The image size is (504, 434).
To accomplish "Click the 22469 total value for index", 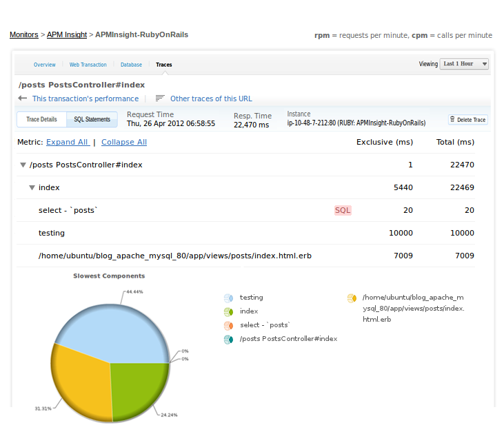I will pos(462,187).
